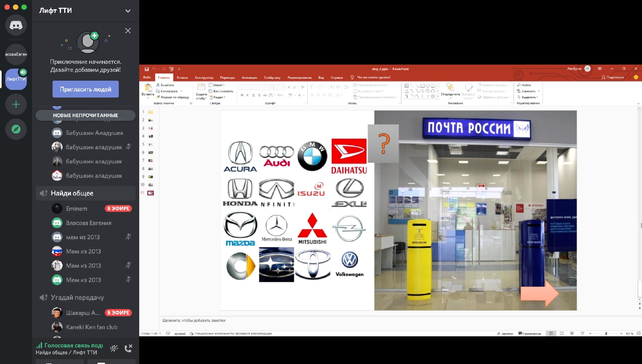Expand the Лифт ТТИ server dropdown menu

[x=128, y=11]
